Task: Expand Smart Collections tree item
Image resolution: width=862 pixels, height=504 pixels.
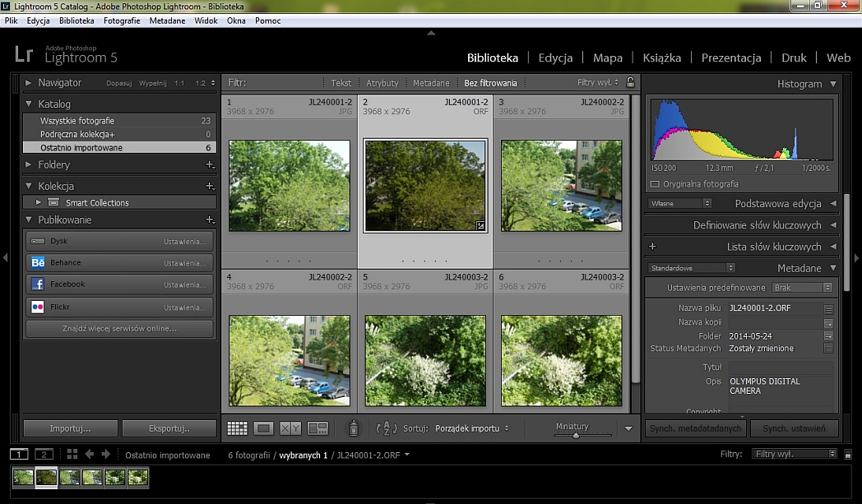Action: [x=38, y=202]
